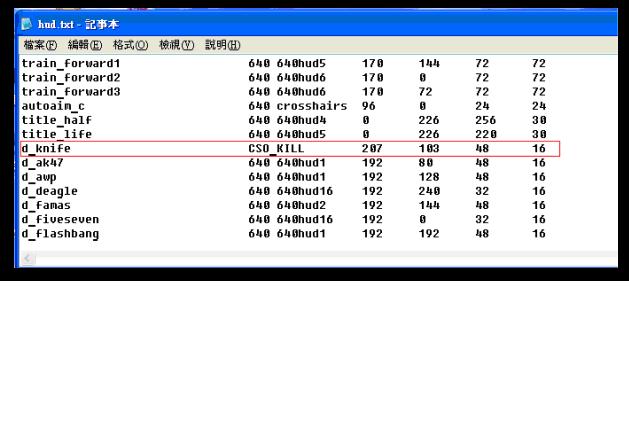Click the value 128 in d_awp row
Image resolution: width=629 pixels, height=432 pixels.
pos(429,177)
